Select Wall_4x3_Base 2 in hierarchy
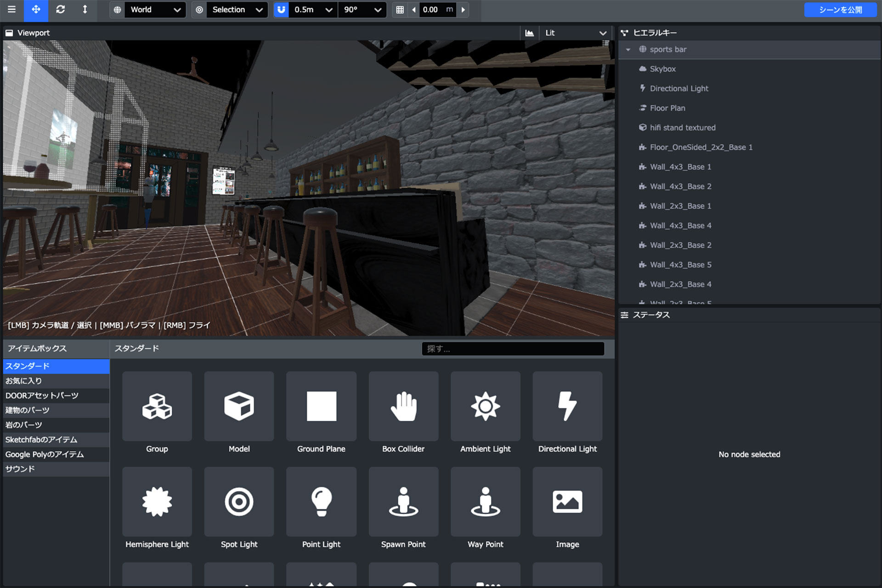Viewport: 882px width, 588px height. point(749,187)
